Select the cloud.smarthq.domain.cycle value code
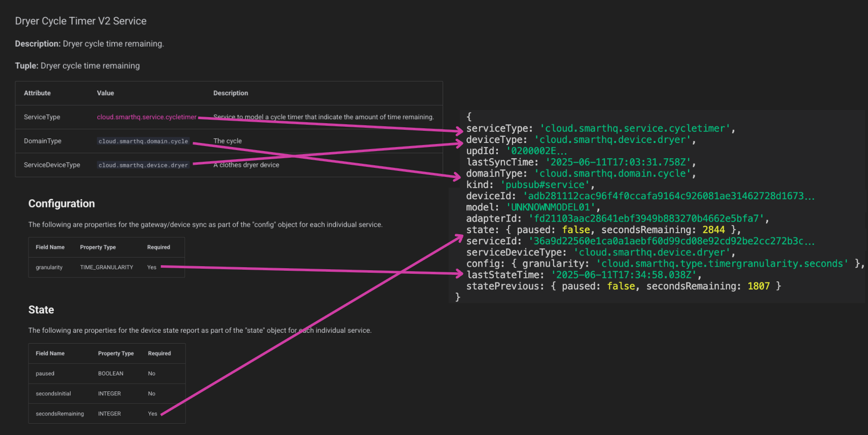Screen dimensions: 868x435 click(143, 141)
